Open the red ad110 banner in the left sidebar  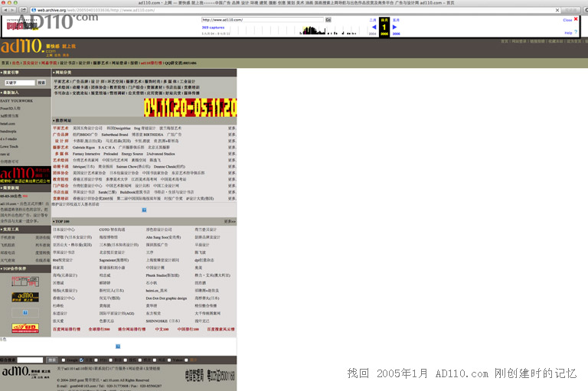pyautogui.click(x=25, y=175)
